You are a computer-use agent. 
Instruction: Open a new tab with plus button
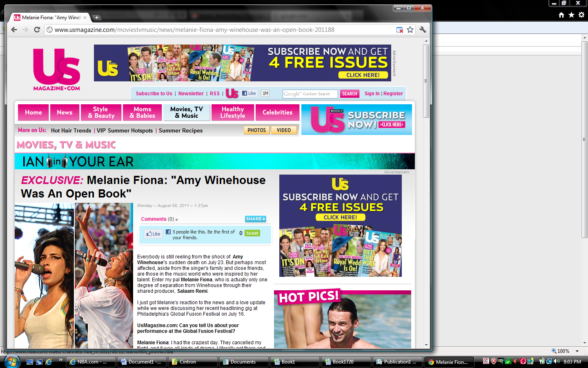click(x=96, y=17)
